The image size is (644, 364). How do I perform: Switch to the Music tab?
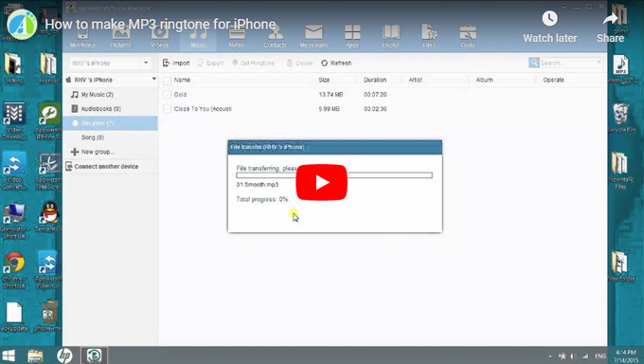[198, 37]
